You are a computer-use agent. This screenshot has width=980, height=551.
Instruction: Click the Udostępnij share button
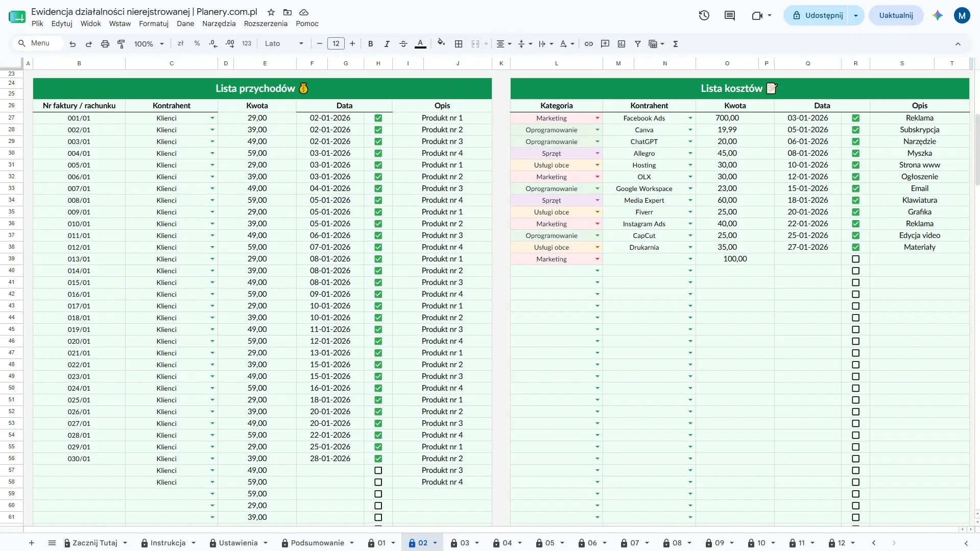click(817, 15)
